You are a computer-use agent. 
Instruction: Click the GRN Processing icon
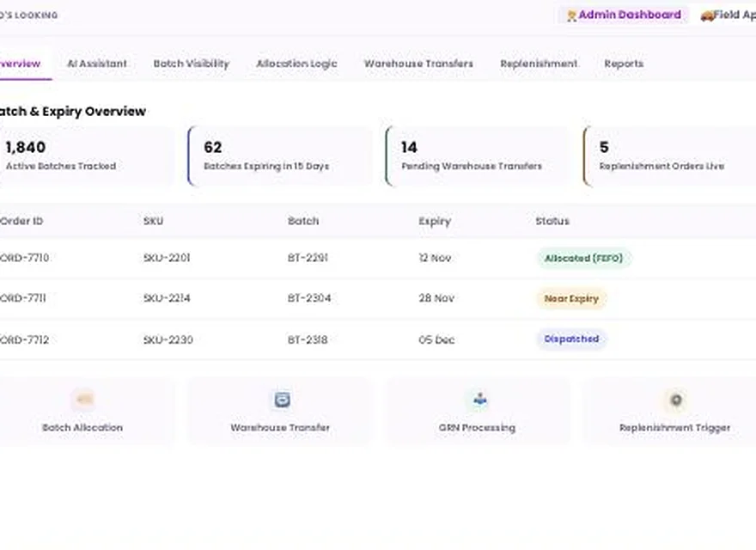pos(479,400)
